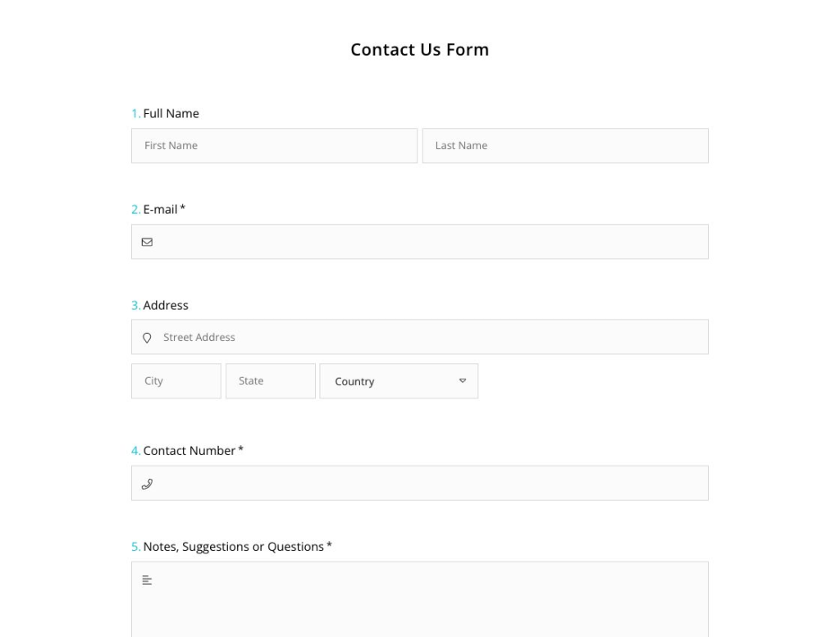840x637 pixels.
Task: Select the Contact Us Form heading
Action: [x=419, y=49]
